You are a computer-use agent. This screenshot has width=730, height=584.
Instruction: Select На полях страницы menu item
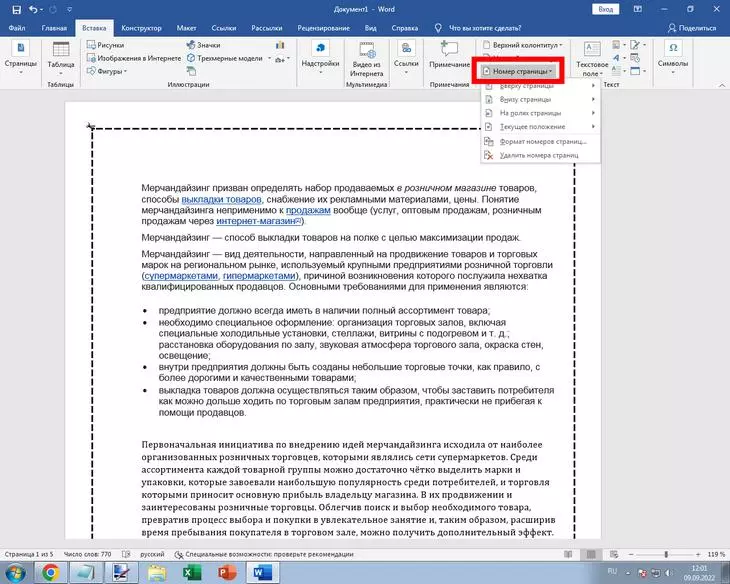tap(541, 113)
